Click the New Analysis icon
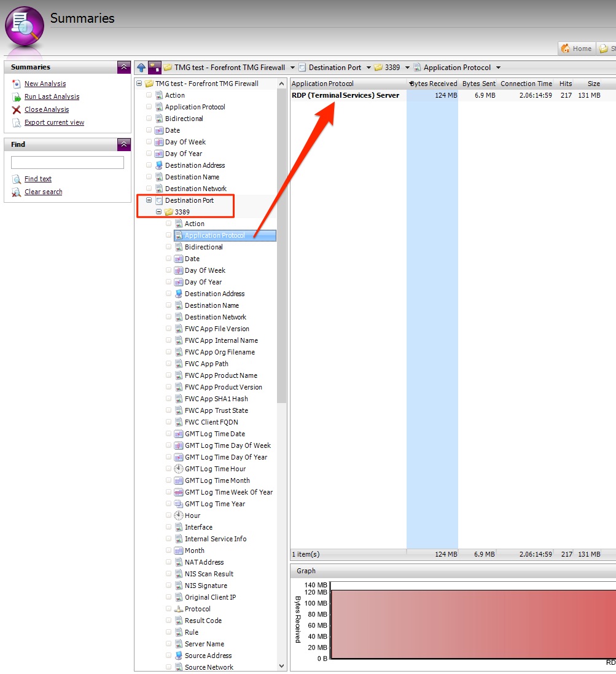This screenshot has width=616, height=674. point(17,84)
